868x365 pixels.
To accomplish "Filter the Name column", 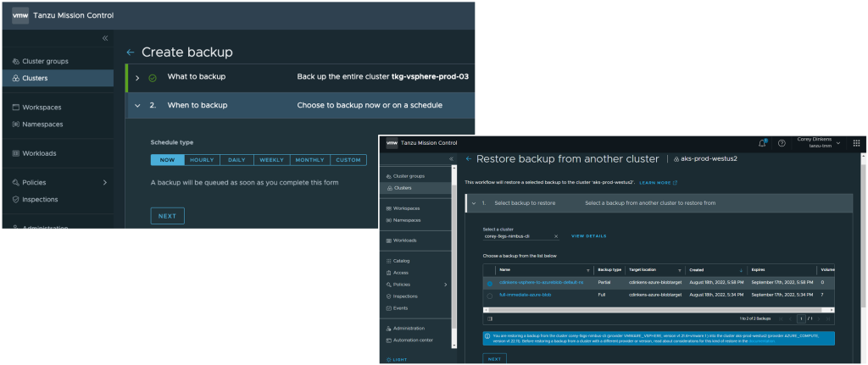I will coord(588,270).
